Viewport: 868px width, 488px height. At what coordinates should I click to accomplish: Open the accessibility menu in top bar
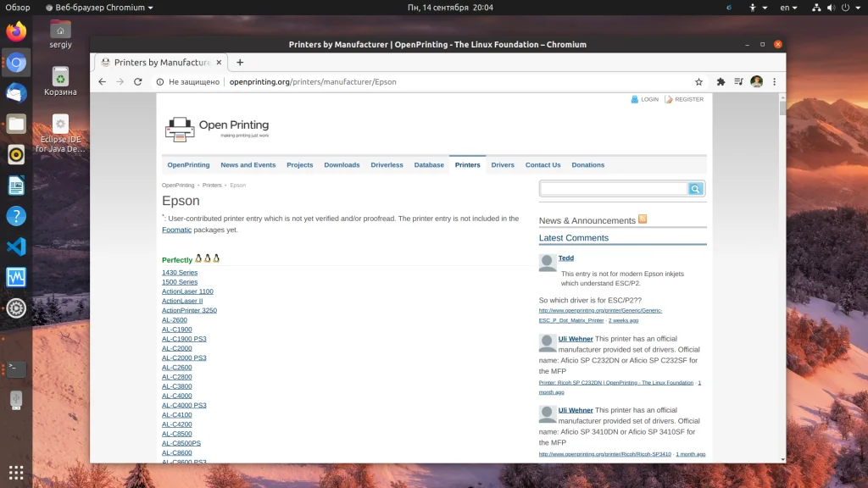click(757, 7)
